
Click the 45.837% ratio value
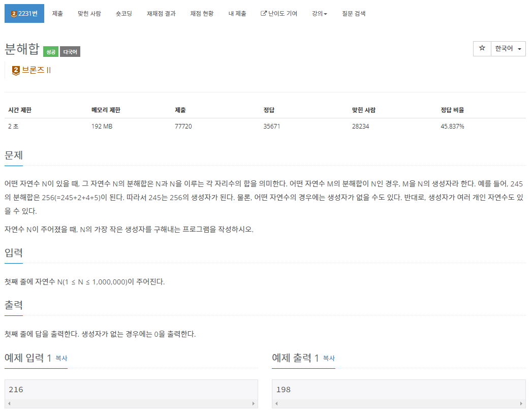pos(452,126)
